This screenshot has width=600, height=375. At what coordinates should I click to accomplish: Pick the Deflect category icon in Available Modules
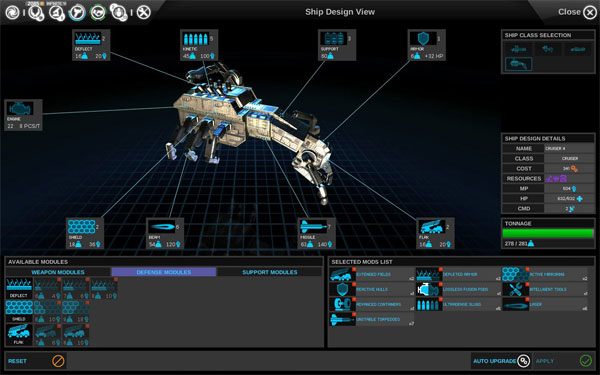click(18, 289)
